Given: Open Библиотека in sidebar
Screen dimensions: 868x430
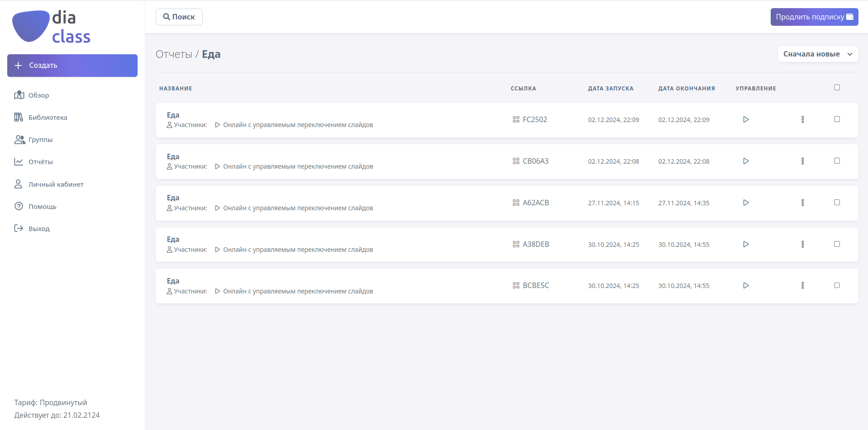Looking at the screenshot, I should 41,117.
